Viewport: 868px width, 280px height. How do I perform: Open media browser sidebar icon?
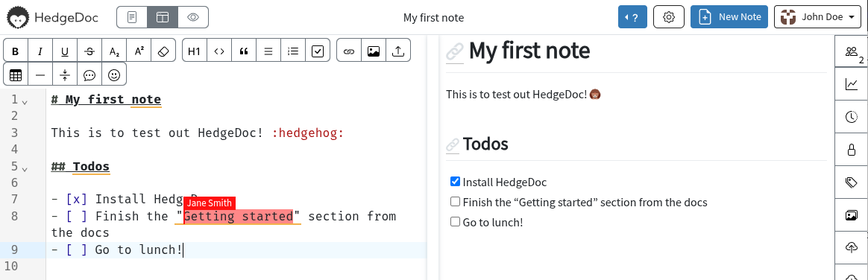852,214
